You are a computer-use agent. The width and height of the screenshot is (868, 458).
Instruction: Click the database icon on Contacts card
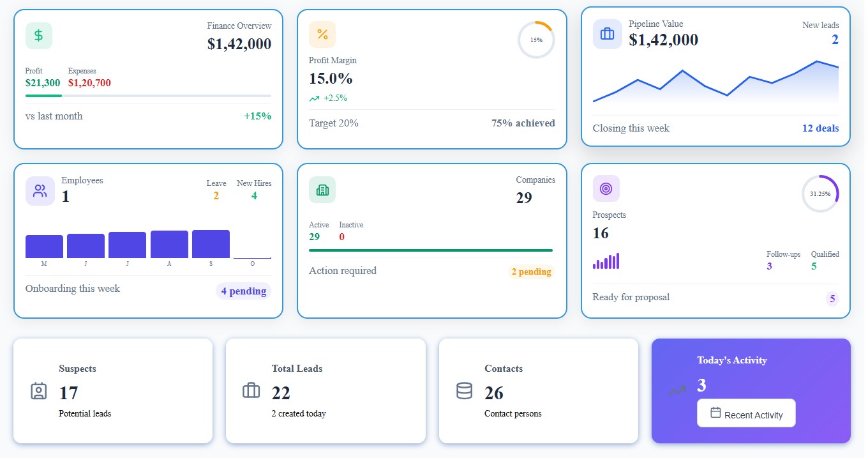465,391
